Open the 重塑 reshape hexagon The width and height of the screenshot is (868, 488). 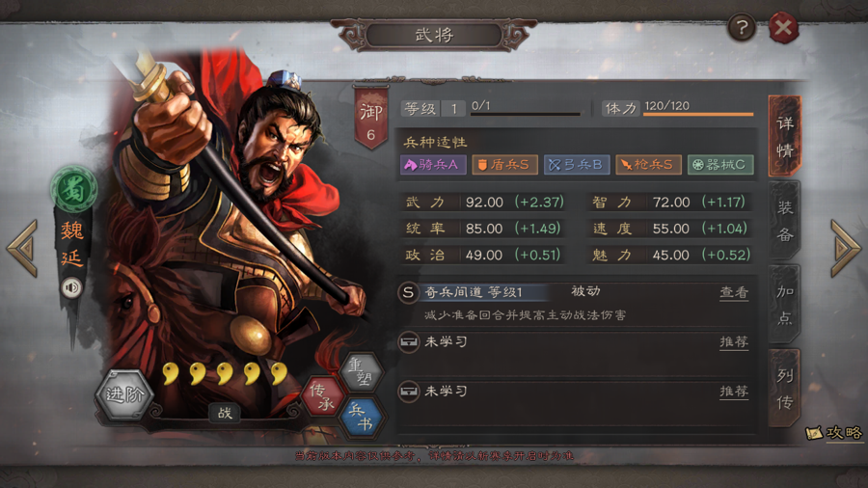click(362, 372)
